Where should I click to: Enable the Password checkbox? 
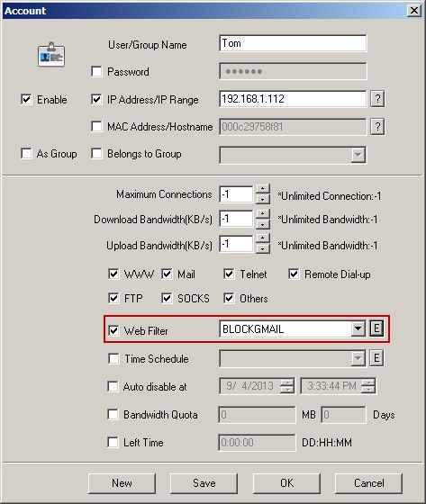click(x=96, y=71)
